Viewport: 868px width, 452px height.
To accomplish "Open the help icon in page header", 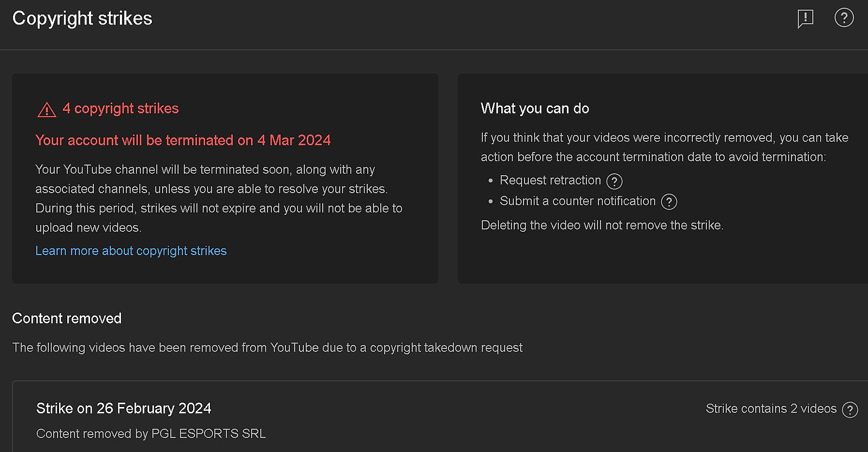I will 844,18.
